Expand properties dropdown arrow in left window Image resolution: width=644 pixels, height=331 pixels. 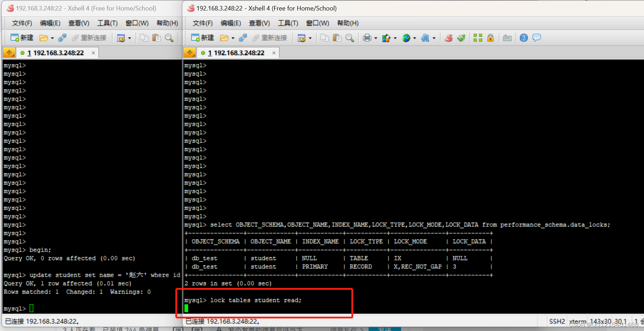[129, 38]
